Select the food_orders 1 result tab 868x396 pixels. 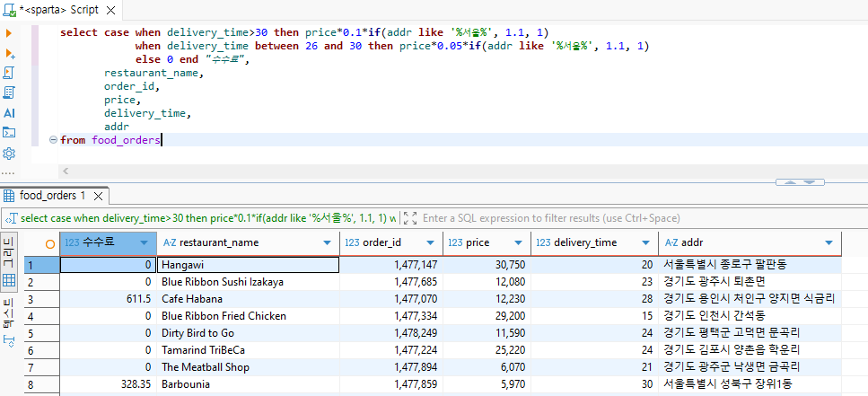click(52, 196)
